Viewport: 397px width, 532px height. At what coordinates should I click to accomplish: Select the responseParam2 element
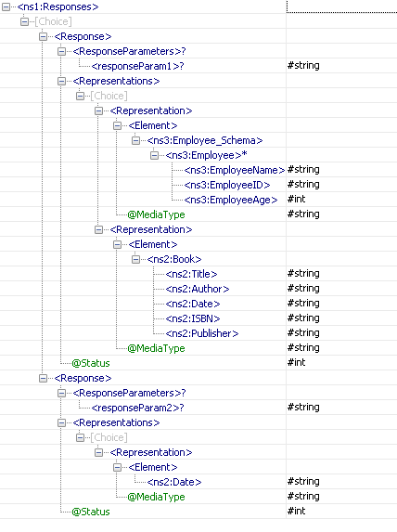137,409
